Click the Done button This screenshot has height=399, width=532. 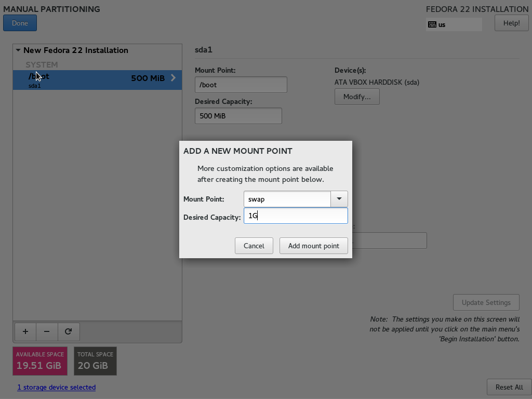[20, 23]
